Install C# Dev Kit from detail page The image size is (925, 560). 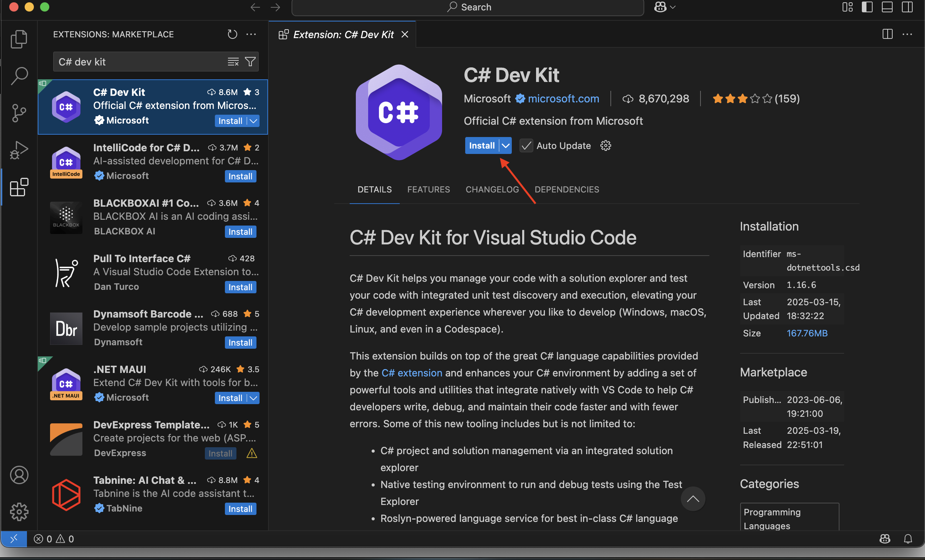click(x=482, y=145)
